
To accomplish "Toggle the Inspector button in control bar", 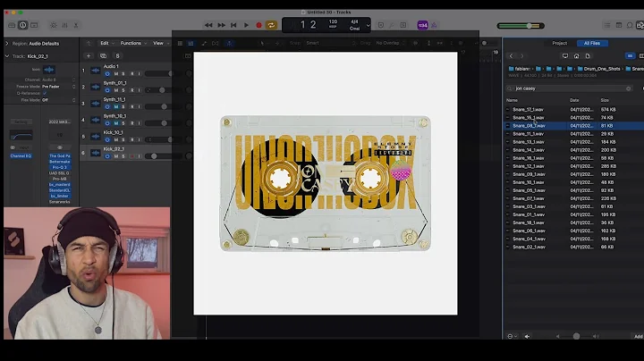I will click(x=23, y=25).
